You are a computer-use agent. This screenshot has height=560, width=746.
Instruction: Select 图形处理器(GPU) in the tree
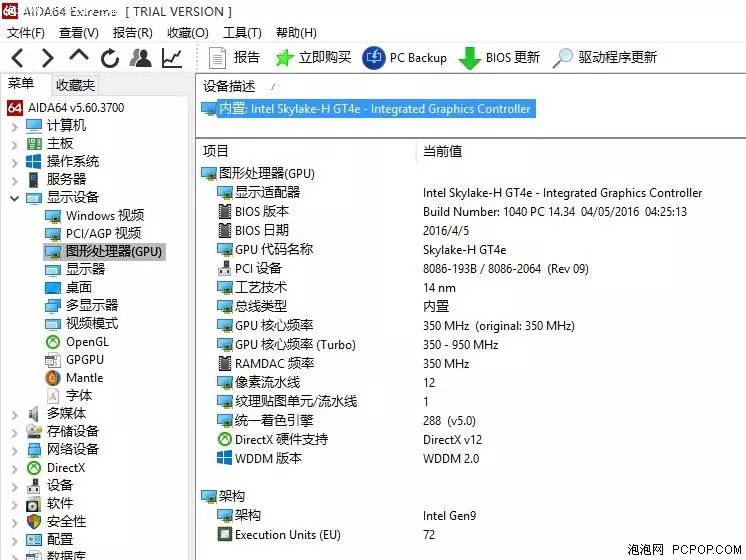[x=104, y=251]
